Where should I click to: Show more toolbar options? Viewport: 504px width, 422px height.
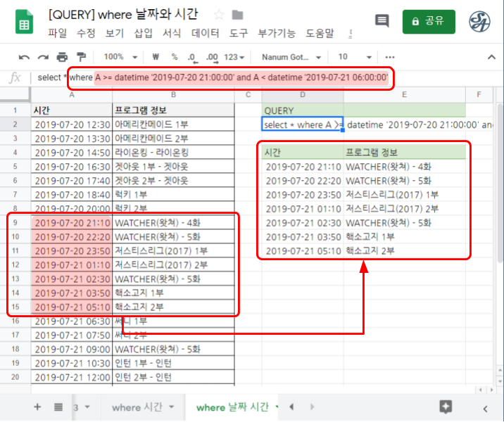tap(390, 58)
